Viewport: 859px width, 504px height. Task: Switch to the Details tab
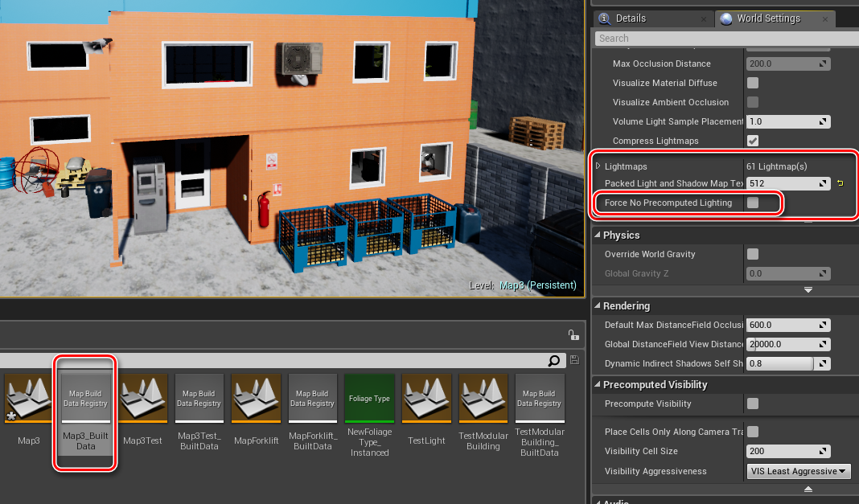click(653, 18)
